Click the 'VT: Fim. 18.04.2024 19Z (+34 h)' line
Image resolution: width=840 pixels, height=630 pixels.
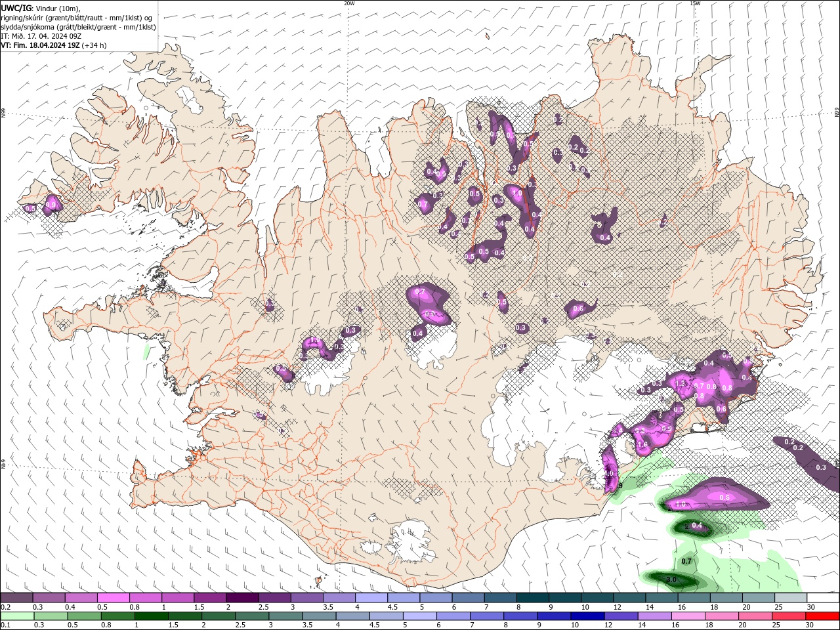(53, 45)
